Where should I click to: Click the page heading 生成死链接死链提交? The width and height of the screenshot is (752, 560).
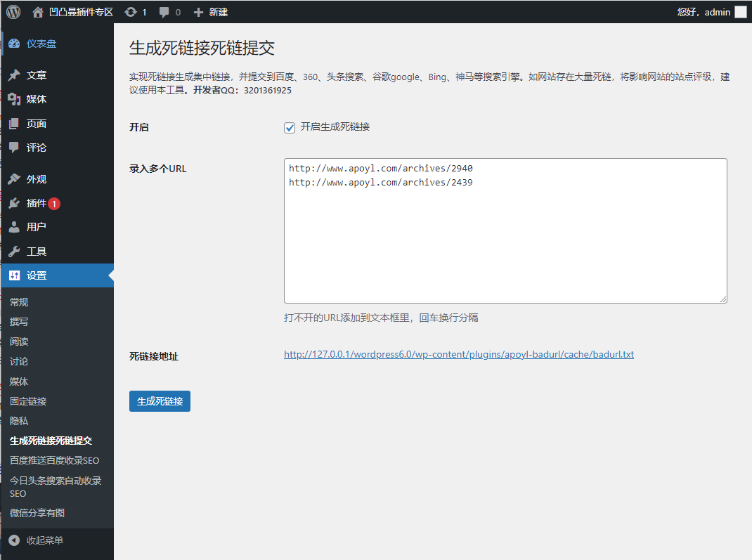[202, 48]
